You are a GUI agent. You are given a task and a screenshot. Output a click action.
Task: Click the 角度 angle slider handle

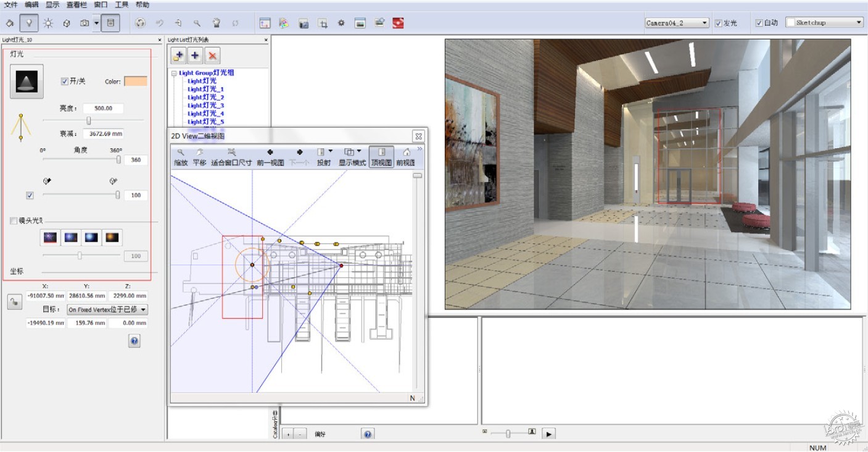point(118,160)
